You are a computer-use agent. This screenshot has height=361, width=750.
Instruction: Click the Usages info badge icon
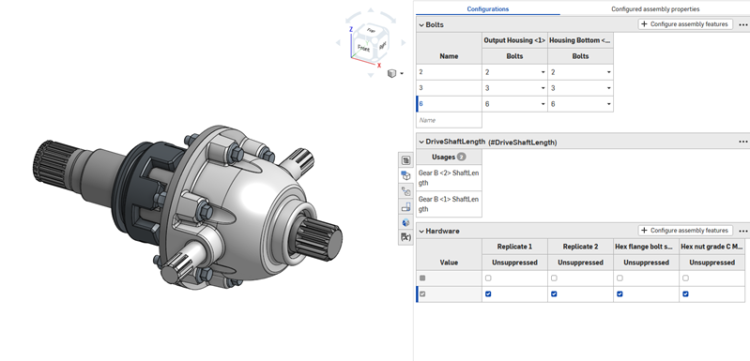pyautogui.click(x=461, y=157)
